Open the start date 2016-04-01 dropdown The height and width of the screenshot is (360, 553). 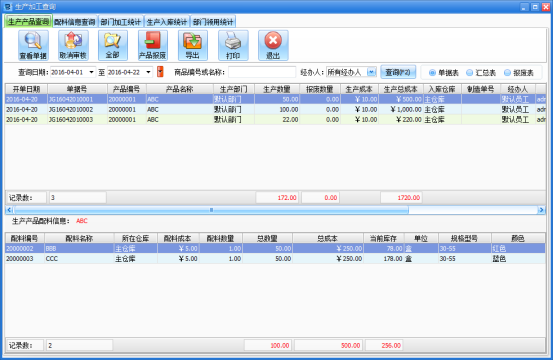(91, 72)
